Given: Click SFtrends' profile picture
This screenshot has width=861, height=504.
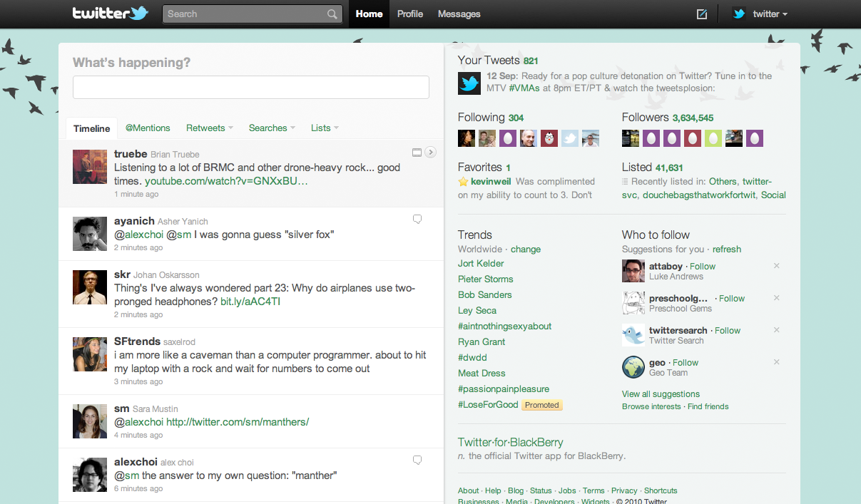Looking at the screenshot, I should pyautogui.click(x=90, y=354).
